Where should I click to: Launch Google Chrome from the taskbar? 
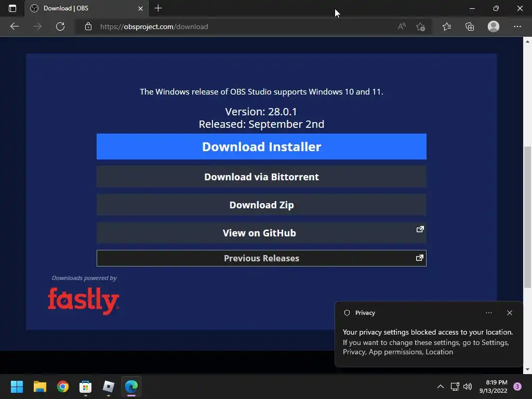63,387
